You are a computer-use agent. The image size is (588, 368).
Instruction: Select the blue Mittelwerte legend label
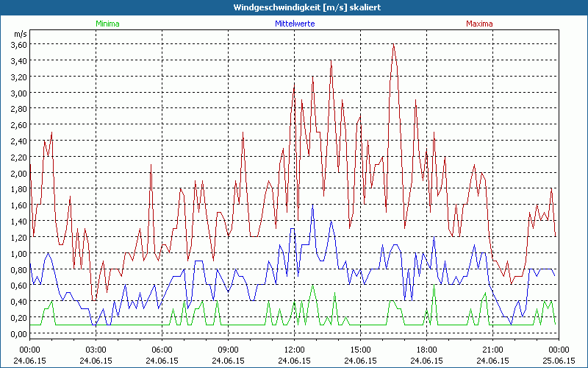[x=294, y=24]
